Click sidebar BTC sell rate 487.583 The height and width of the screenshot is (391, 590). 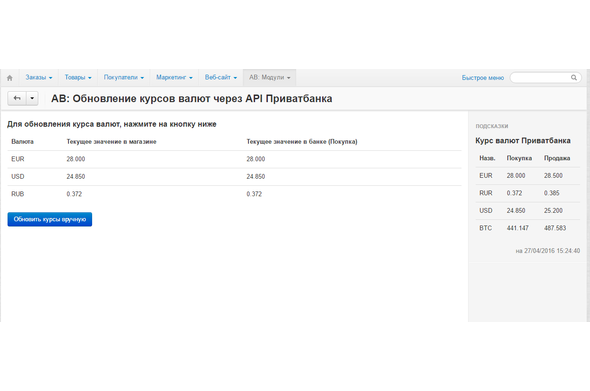pos(555,228)
